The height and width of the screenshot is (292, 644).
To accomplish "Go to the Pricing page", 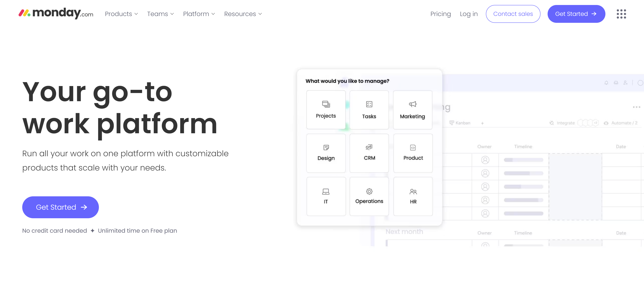I will [440, 14].
